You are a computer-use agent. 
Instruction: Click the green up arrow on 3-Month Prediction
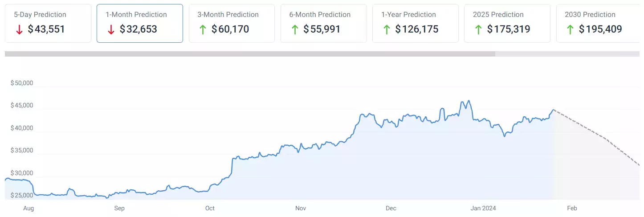click(x=203, y=30)
